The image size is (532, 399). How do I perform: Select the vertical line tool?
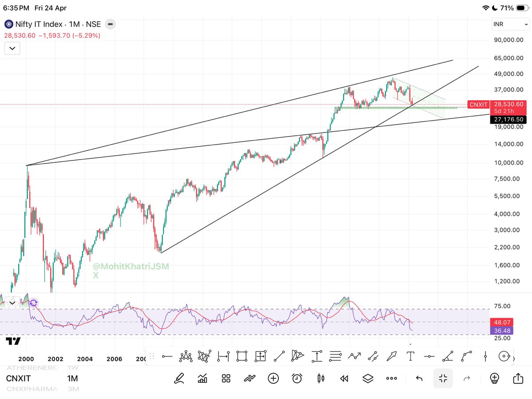tap(485, 356)
